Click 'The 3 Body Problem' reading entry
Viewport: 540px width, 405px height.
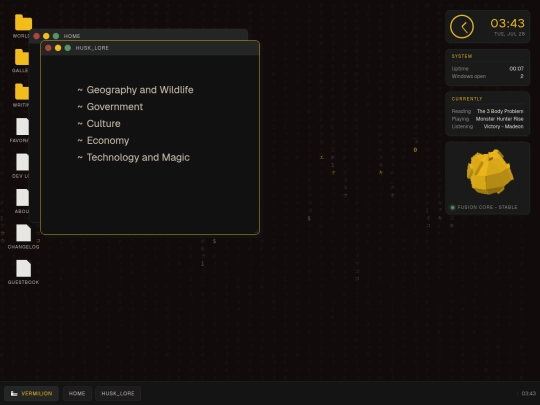(x=500, y=111)
